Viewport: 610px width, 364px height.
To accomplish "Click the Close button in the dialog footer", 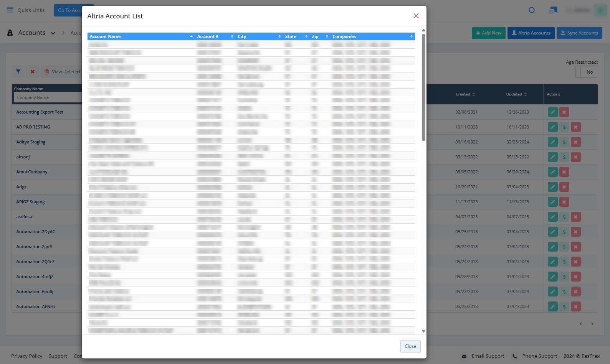I will click(410, 346).
